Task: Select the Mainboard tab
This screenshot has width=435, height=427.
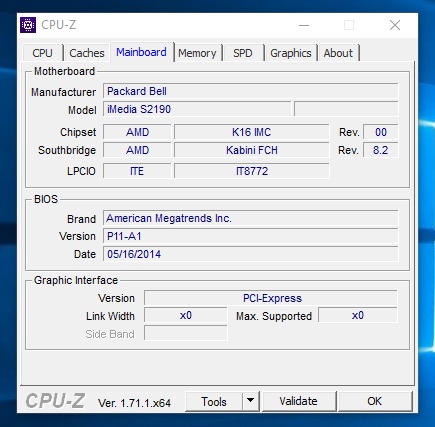Action: tap(141, 52)
